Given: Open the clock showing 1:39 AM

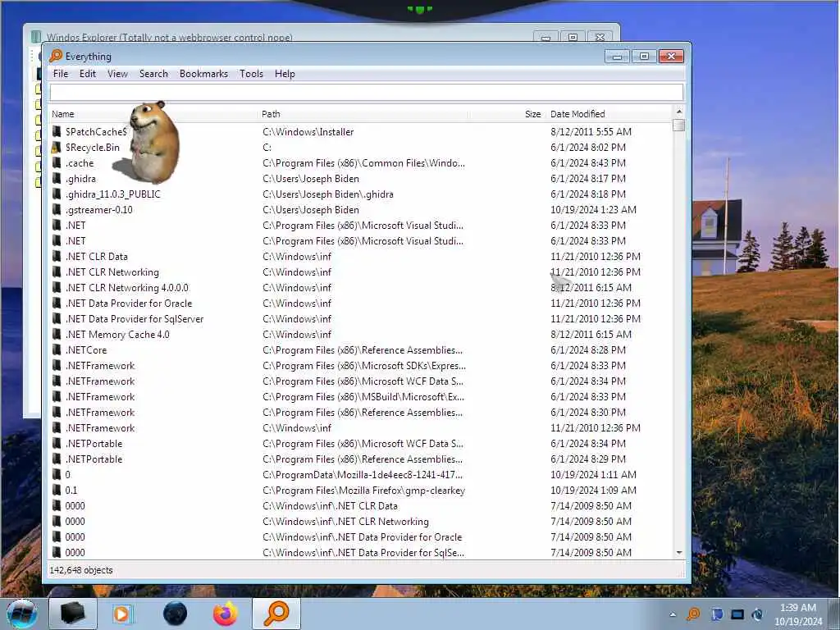Looking at the screenshot, I should coord(798,614).
